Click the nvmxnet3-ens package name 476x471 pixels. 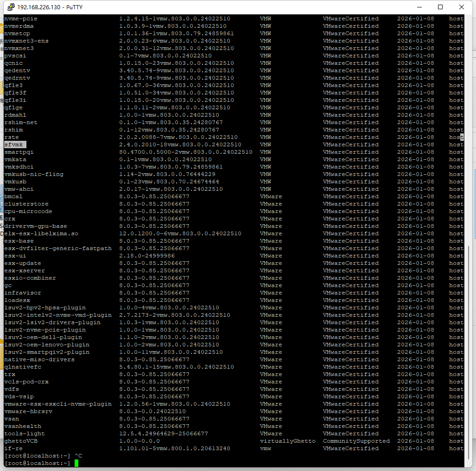[x=26, y=41]
